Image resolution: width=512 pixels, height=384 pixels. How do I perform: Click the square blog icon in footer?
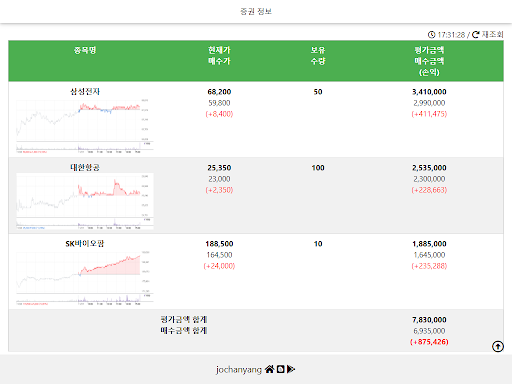pyautogui.click(x=281, y=369)
